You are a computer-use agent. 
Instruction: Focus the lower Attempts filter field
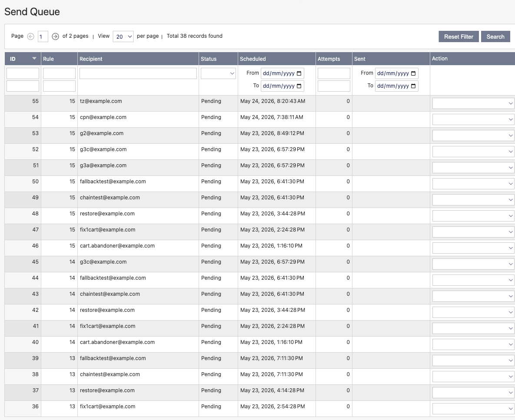[334, 86]
